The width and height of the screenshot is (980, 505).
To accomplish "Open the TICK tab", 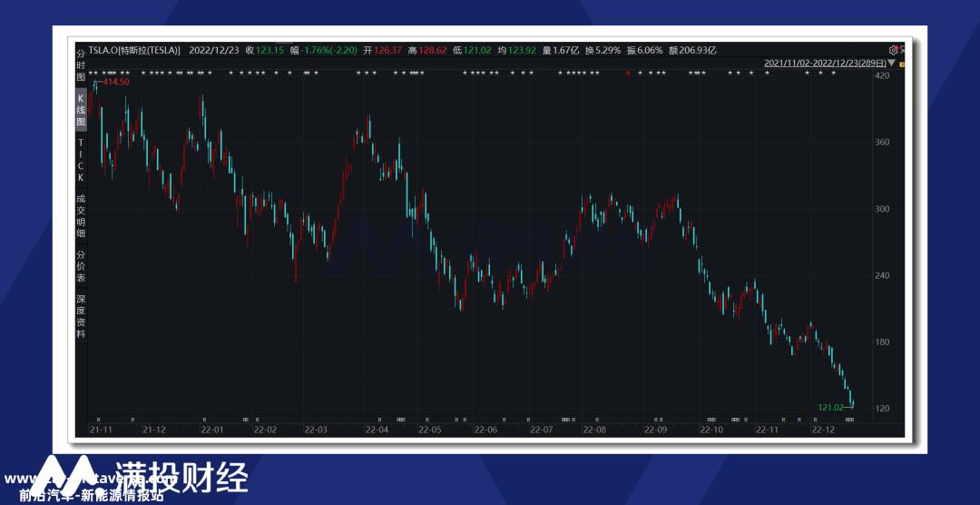I will pyautogui.click(x=81, y=160).
